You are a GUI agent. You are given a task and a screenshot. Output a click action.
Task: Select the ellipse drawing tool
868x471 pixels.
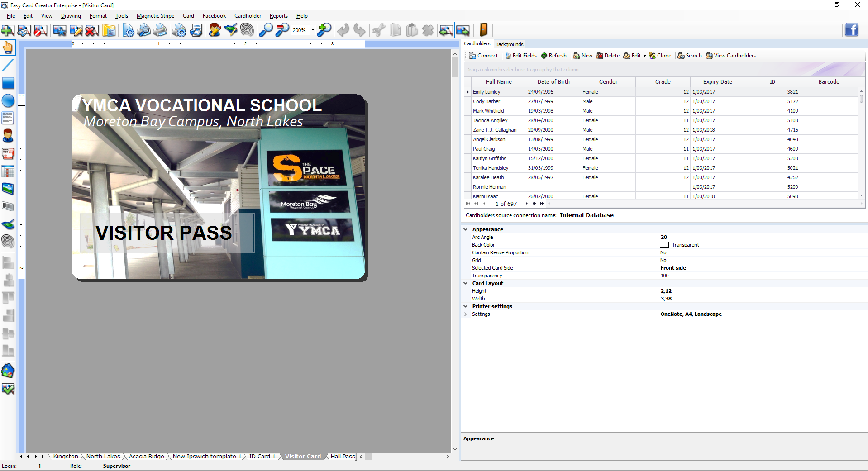[x=8, y=101]
